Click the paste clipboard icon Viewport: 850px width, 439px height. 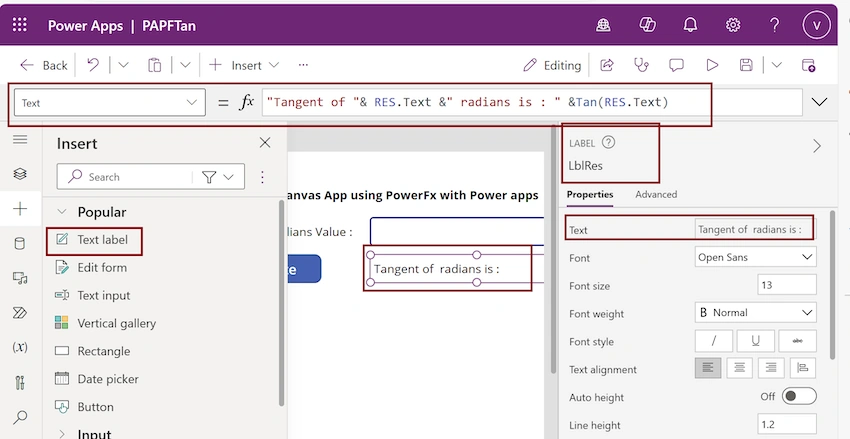point(154,65)
